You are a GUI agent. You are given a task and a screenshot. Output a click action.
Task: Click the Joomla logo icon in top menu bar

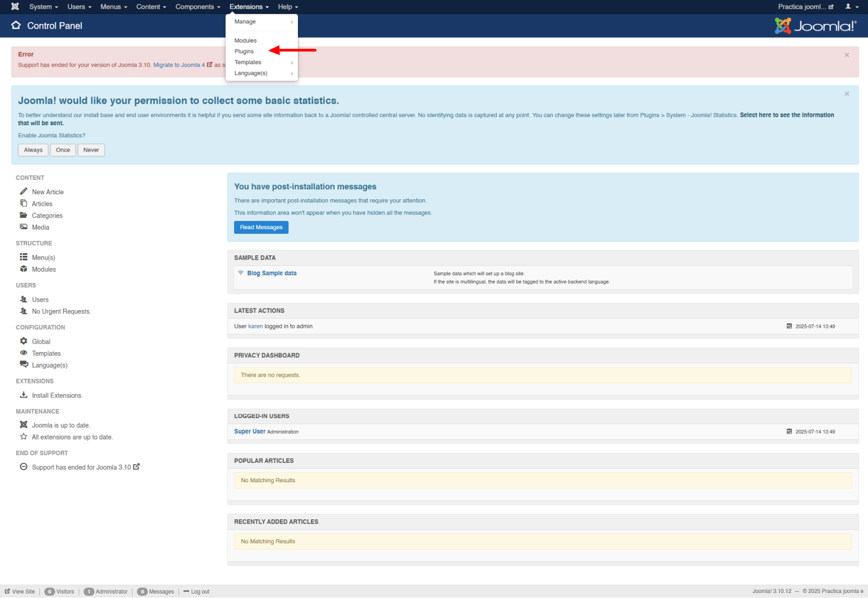15,7
